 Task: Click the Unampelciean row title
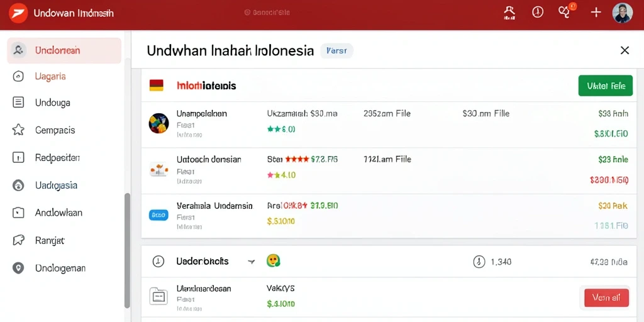pyautogui.click(x=202, y=113)
